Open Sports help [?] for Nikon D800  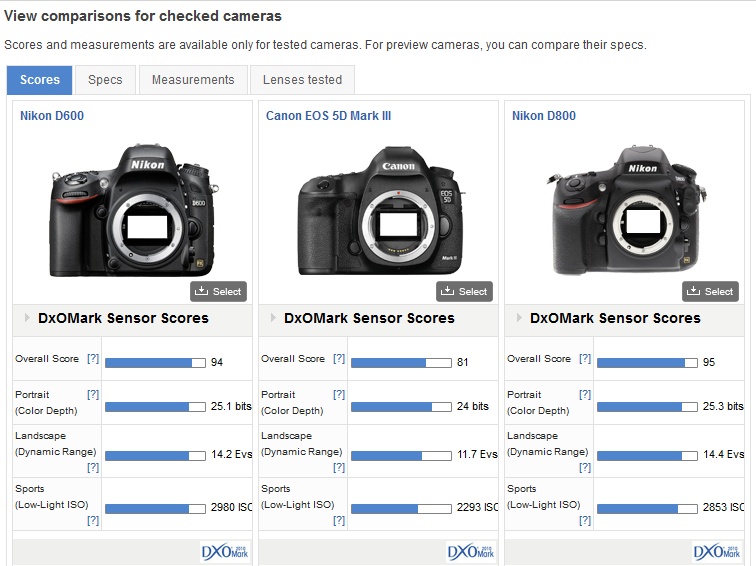click(585, 520)
